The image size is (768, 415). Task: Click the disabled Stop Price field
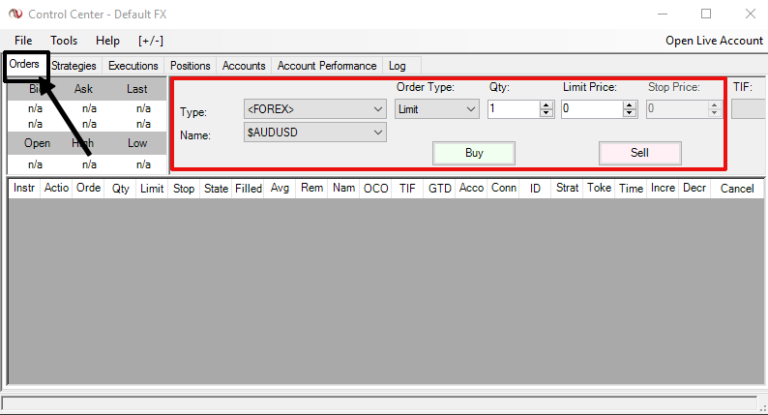(677, 109)
